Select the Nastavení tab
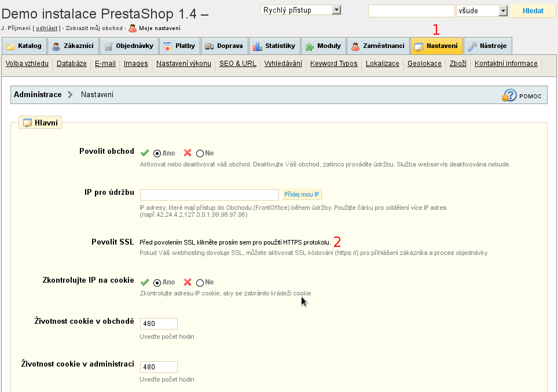This screenshot has height=392, width=558. pyautogui.click(x=436, y=46)
